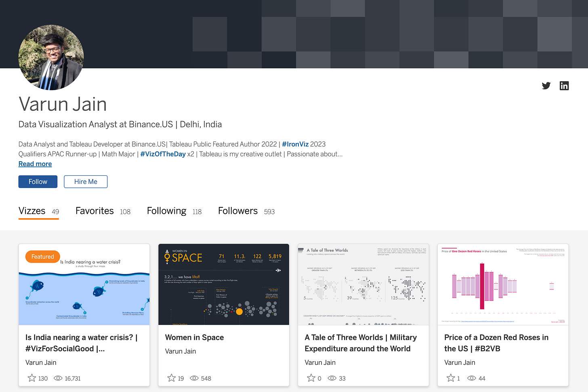Click the eye icon showing 33 views
The width and height of the screenshot is (588, 392).
332,378
